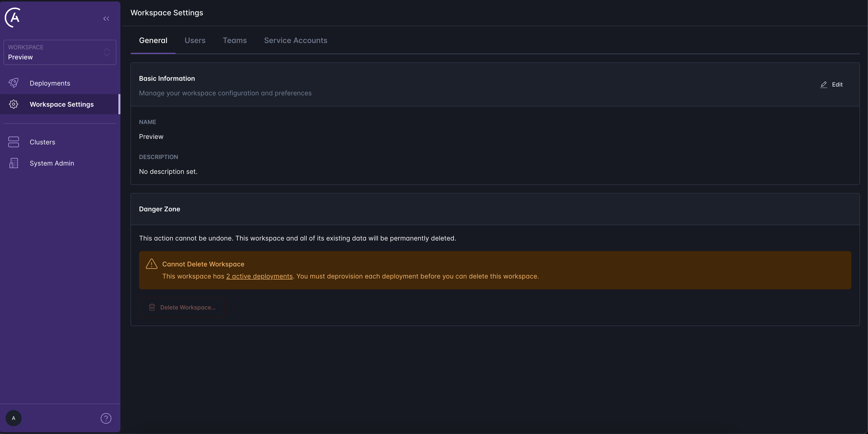Viewport: 868px width, 434px height.
Task: Click the Astronomer logo icon
Action: coord(13,18)
